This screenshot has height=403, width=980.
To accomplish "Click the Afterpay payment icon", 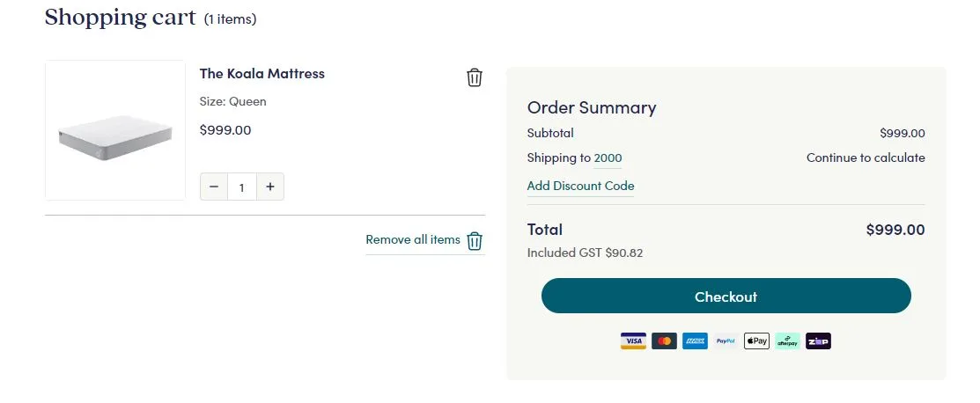I will click(x=787, y=341).
